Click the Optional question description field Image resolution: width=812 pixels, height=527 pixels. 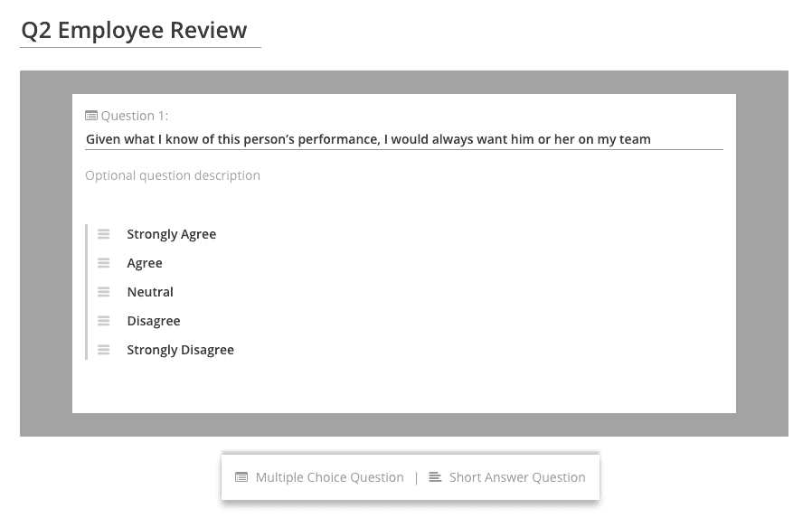(x=404, y=175)
